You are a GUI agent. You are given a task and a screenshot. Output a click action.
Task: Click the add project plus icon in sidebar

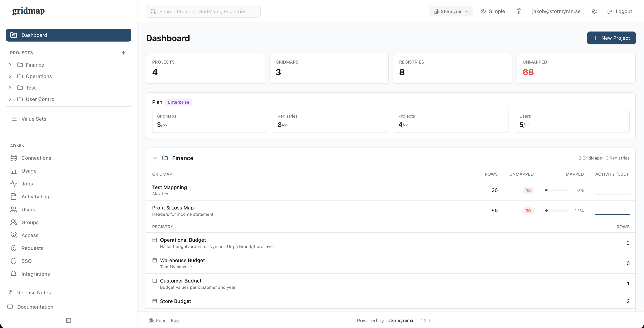click(x=123, y=52)
